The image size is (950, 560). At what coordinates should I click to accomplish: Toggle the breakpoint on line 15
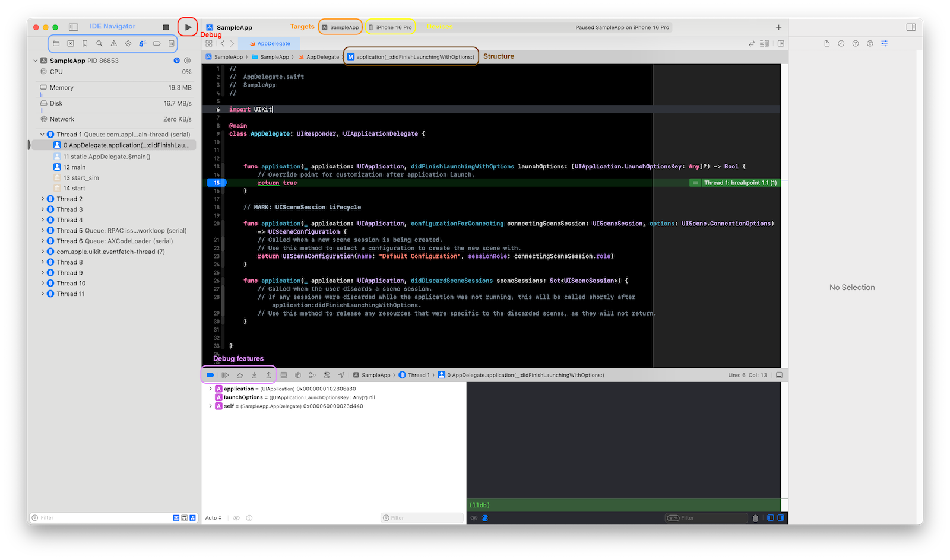(217, 183)
